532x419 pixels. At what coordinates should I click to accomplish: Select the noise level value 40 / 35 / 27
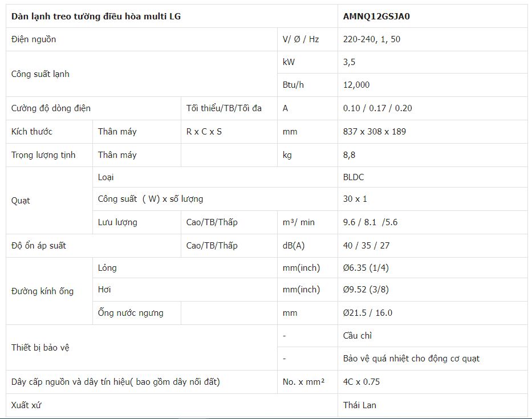tap(366, 246)
